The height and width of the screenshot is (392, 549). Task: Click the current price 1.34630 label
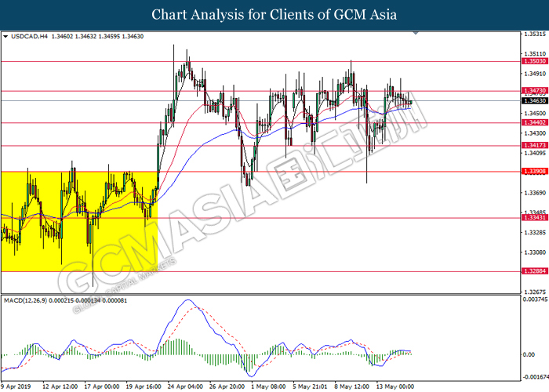tap(535, 101)
